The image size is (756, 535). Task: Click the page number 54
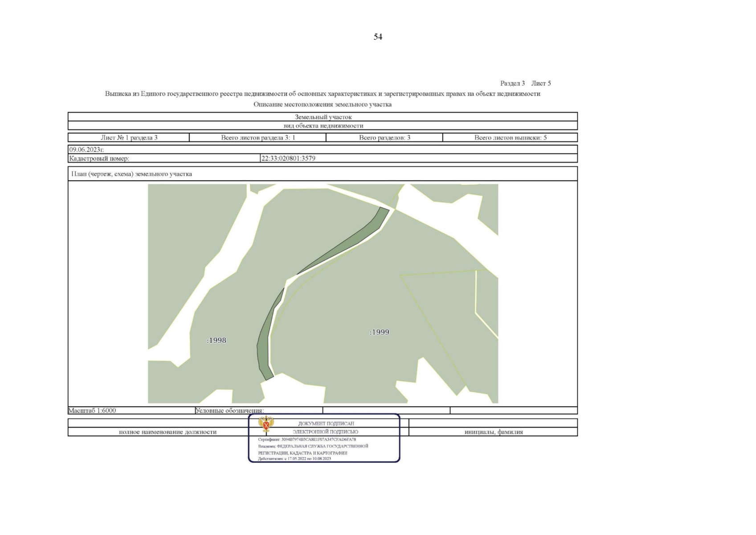coord(378,37)
